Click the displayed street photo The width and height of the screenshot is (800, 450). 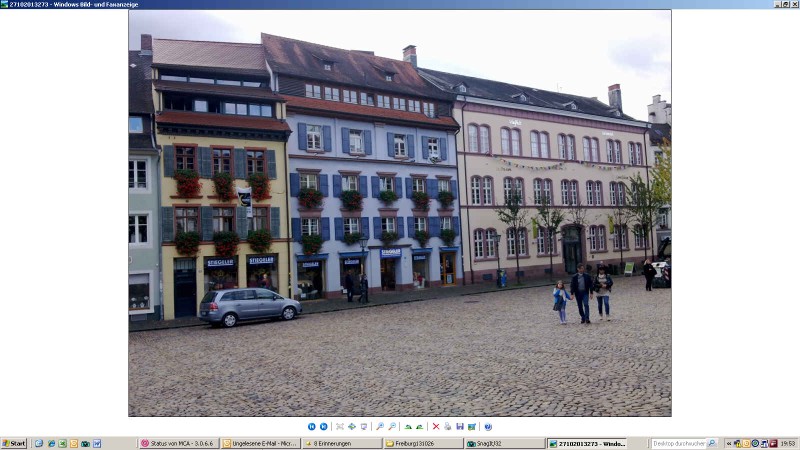399,213
